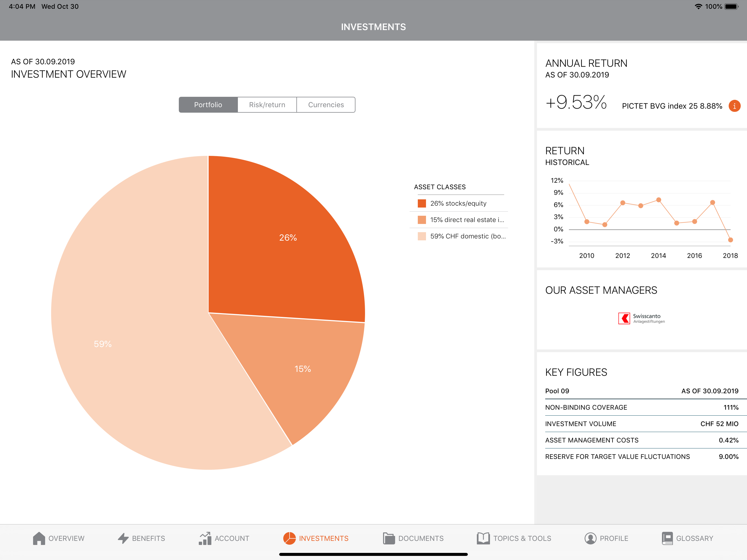Select the stocks/equity dark orange legend swatch
747x560 pixels.
422,203
